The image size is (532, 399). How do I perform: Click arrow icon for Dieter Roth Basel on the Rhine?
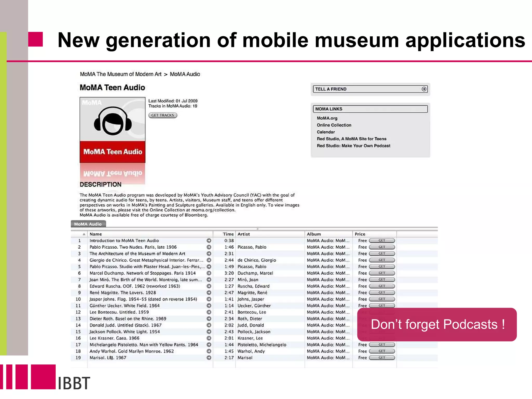pyautogui.click(x=209, y=319)
